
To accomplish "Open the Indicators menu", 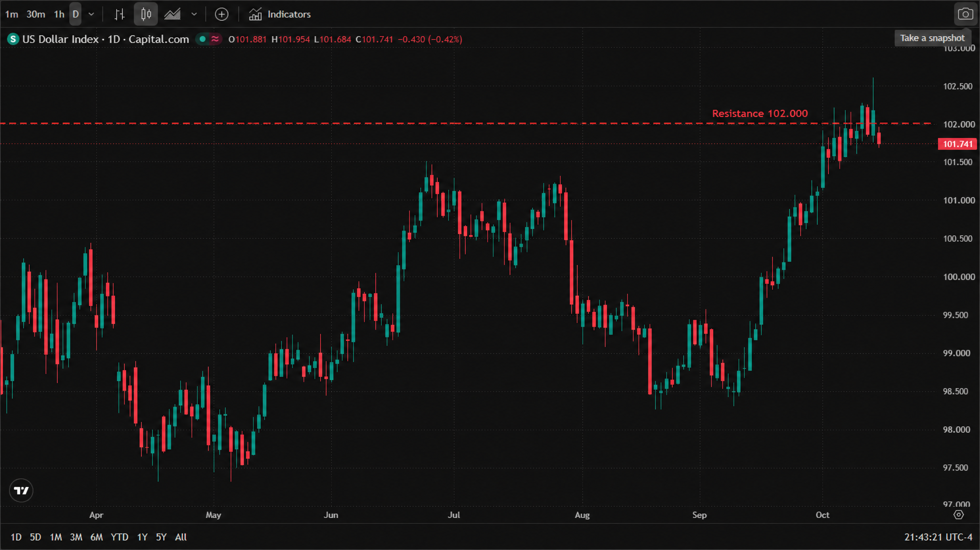I will click(x=280, y=14).
